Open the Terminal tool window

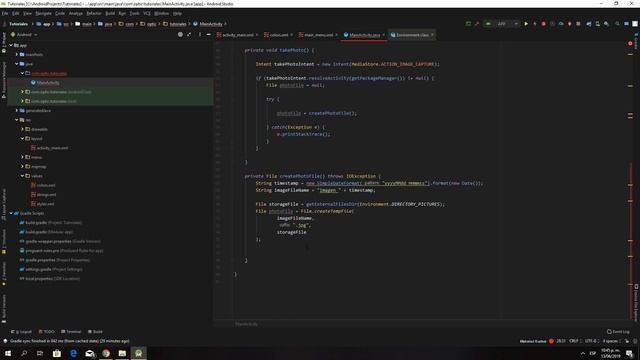[x=71, y=331]
